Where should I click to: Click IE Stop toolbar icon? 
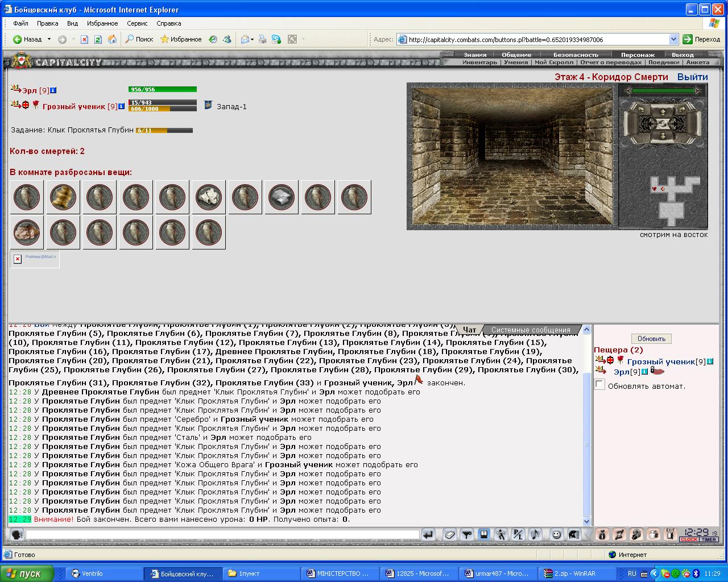point(84,39)
